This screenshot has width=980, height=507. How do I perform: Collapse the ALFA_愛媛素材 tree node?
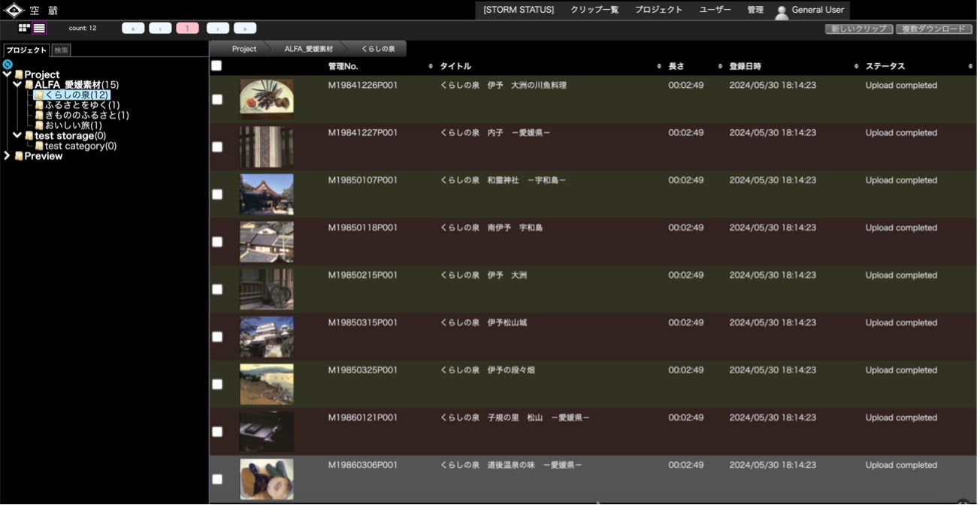point(17,85)
